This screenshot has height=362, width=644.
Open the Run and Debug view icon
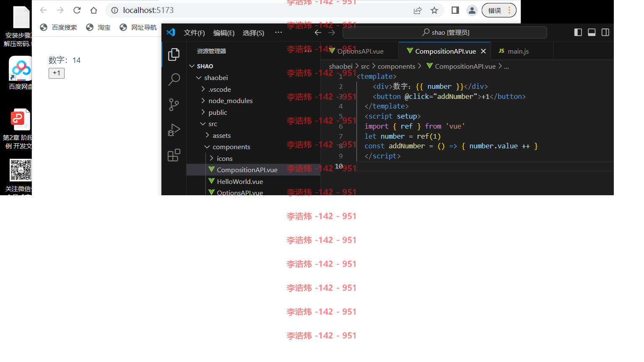click(174, 130)
